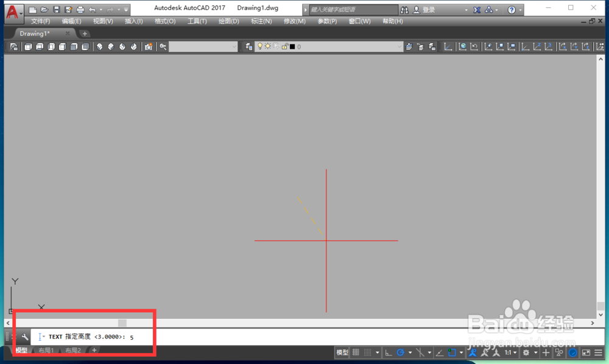Click the Layer Properties Manager icon

[x=248, y=47]
